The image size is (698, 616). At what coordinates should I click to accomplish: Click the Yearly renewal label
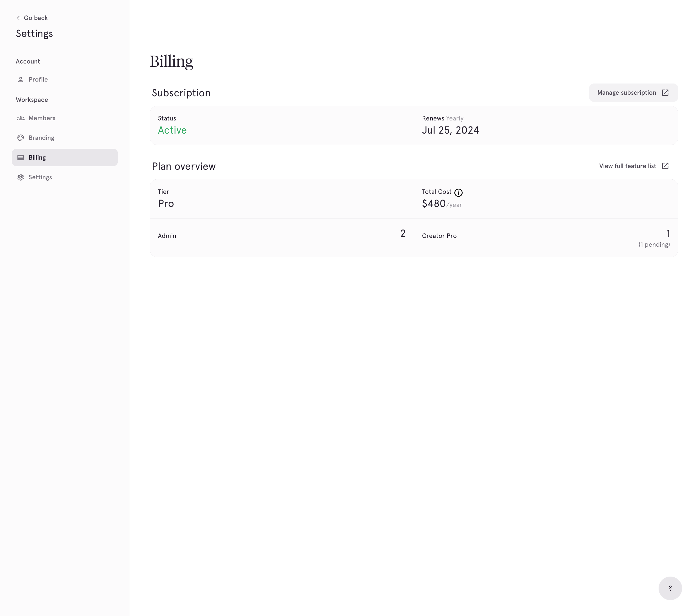[454, 119]
